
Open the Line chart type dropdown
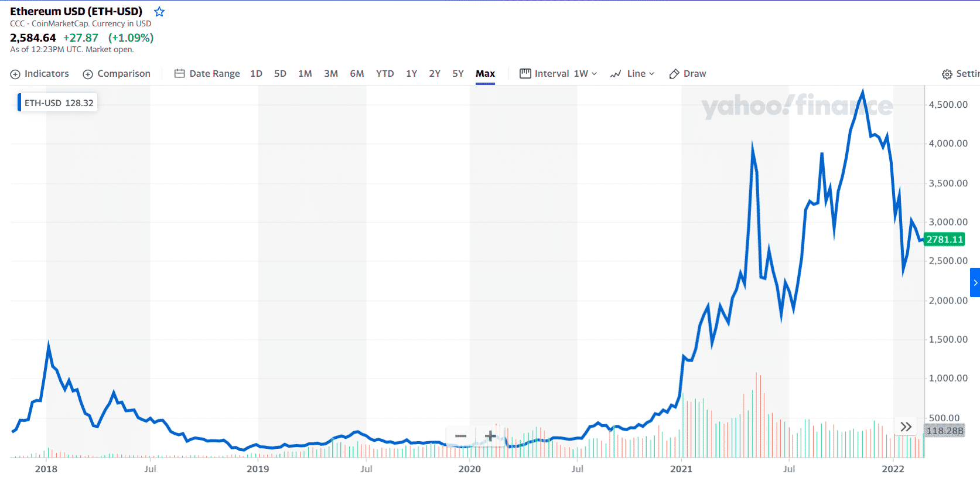point(632,74)
